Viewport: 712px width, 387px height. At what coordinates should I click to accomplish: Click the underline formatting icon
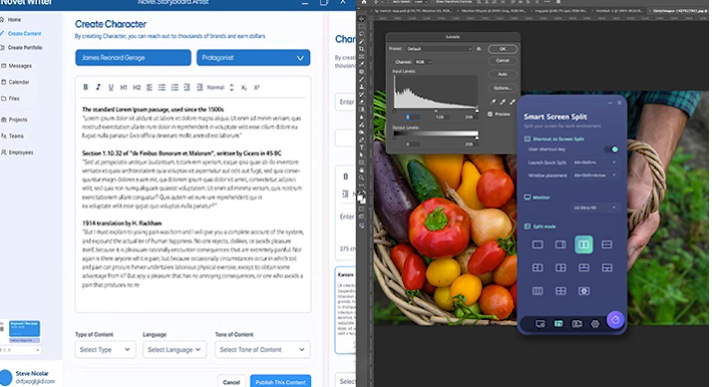click(111, 87)
